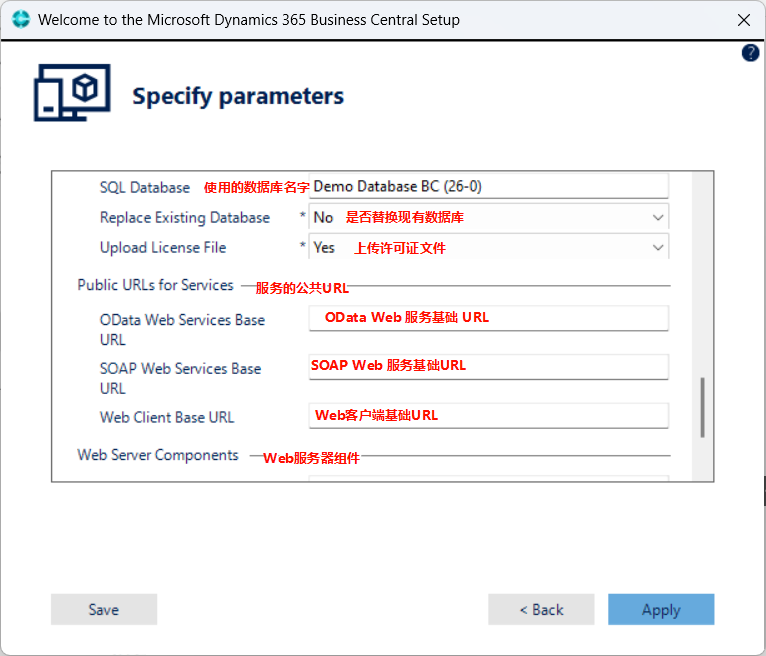Click the Apply button

(661, 609)
